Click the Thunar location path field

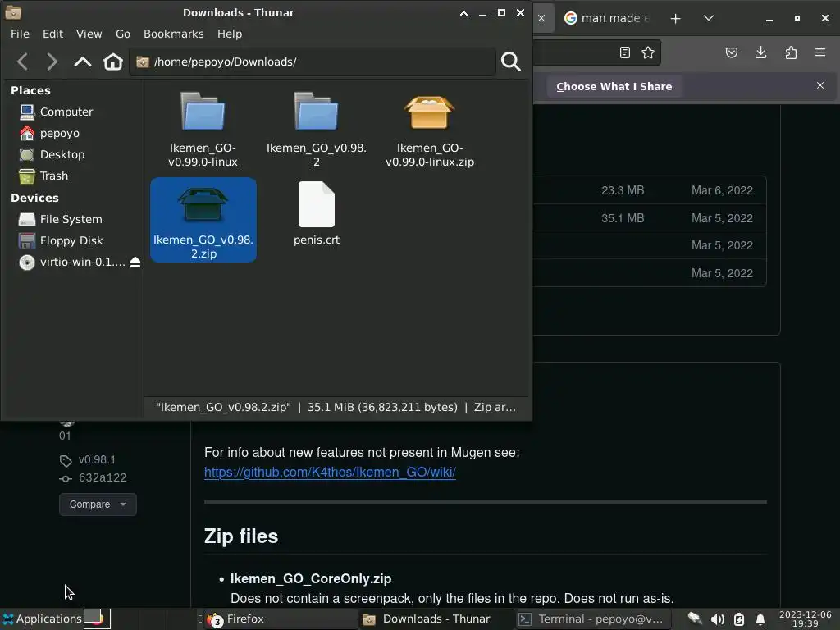click(x=312, y=62)
